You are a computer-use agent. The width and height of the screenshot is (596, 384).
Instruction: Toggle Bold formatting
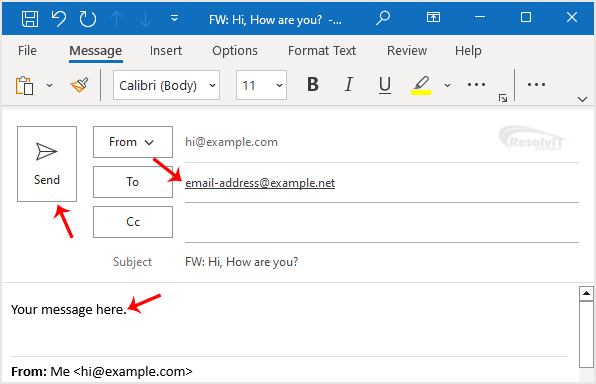pyautogui.click(x=312, y=84)
